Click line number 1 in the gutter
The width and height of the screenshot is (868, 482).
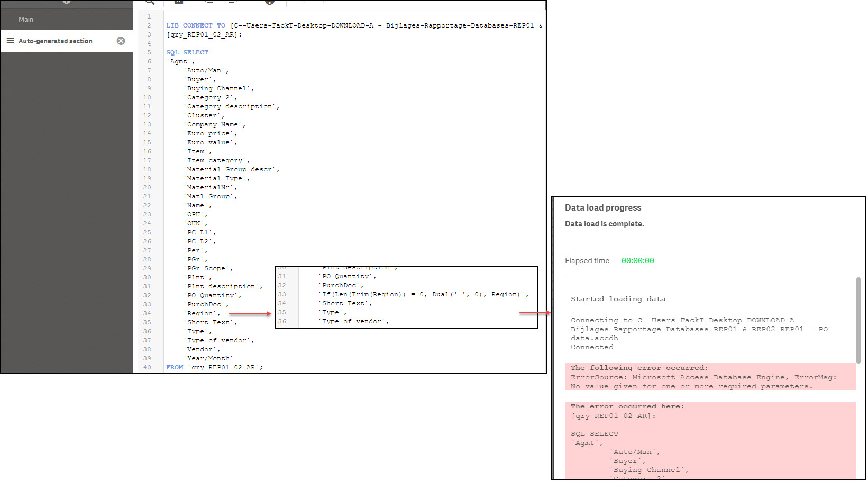point(149,16)
